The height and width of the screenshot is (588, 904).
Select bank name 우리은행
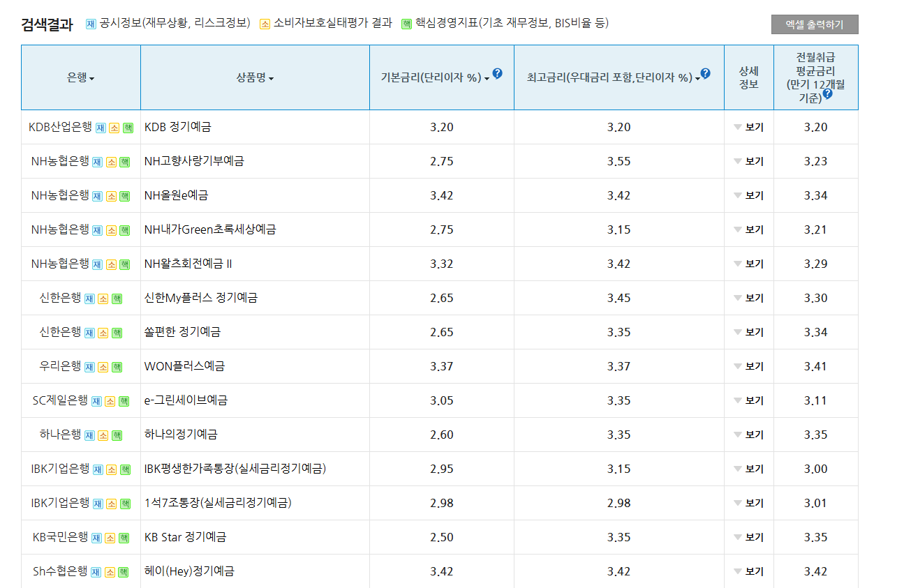(x=61, y=366)
